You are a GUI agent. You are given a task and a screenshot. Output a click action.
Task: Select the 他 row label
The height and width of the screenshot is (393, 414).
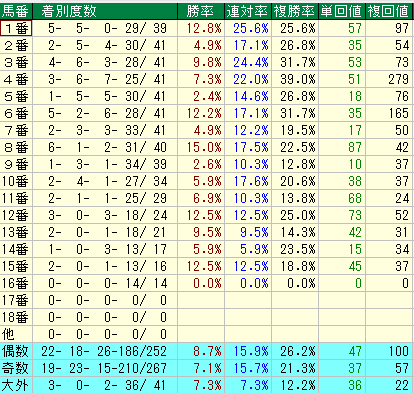click(16, 334)
